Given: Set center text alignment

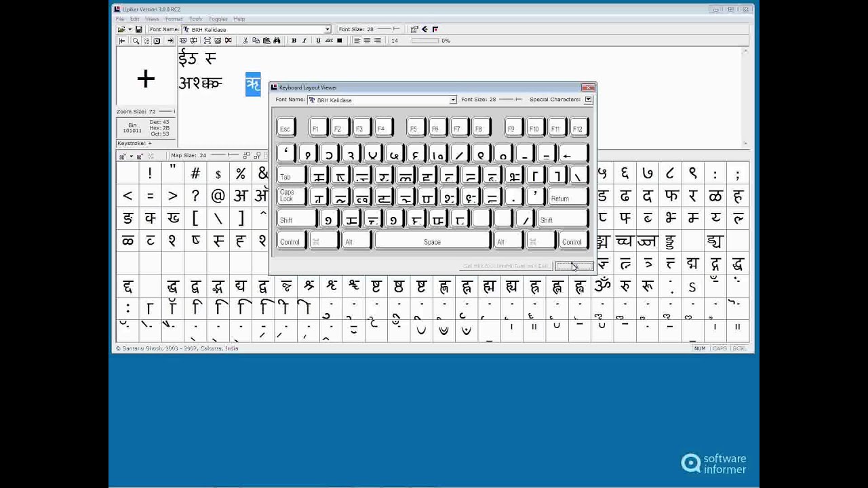Looking at the screenshot, I should click(367, 41).
